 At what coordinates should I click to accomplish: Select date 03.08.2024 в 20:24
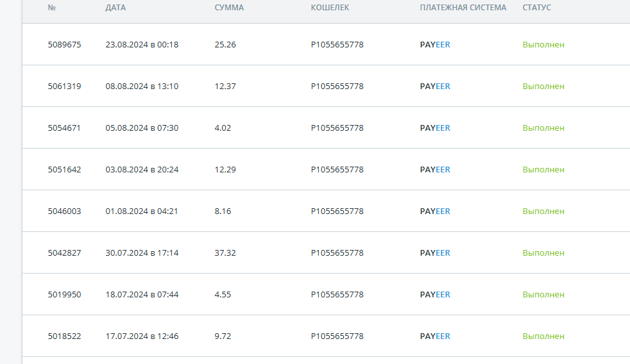point(142,170)
